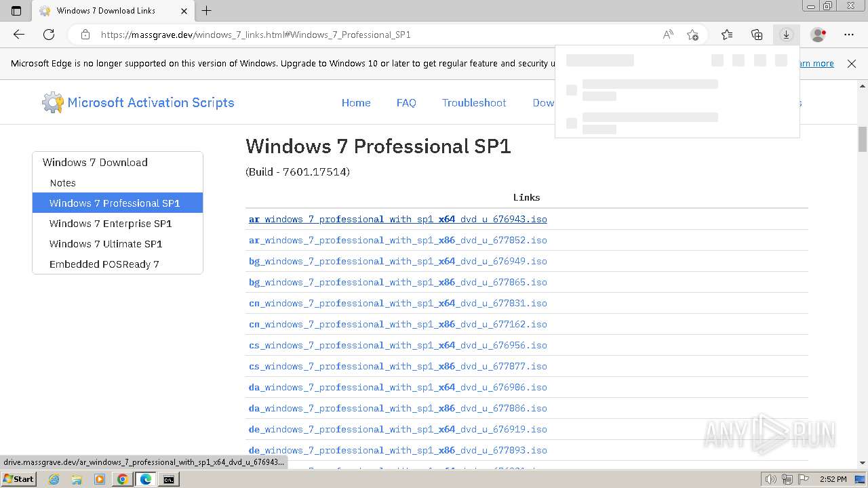The width and height of the screenshot is (868, 488).
Task: Select Embedded POSReady 7 sidebar item
Action: (x=117, y=264)
